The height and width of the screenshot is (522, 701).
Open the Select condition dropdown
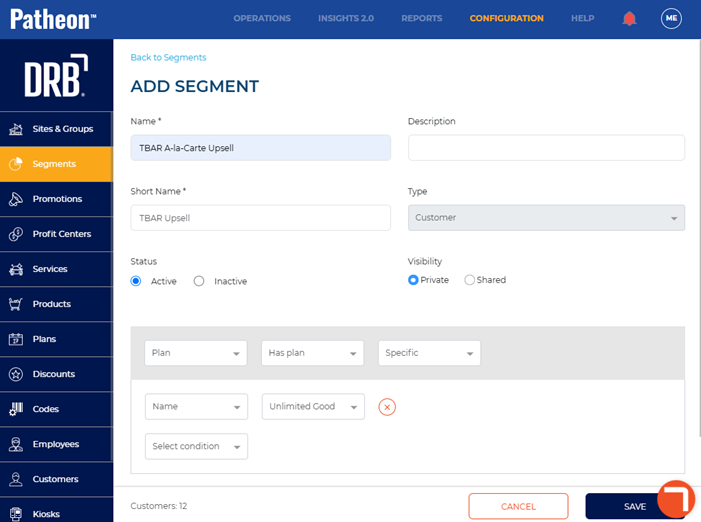tap(196, 446)
